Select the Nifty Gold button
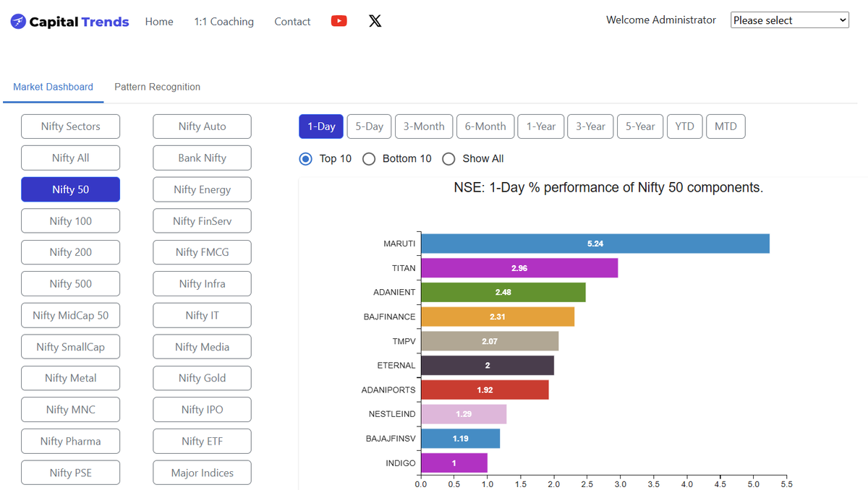The width and height of the screenshot is (868, 490). point(203,378)
